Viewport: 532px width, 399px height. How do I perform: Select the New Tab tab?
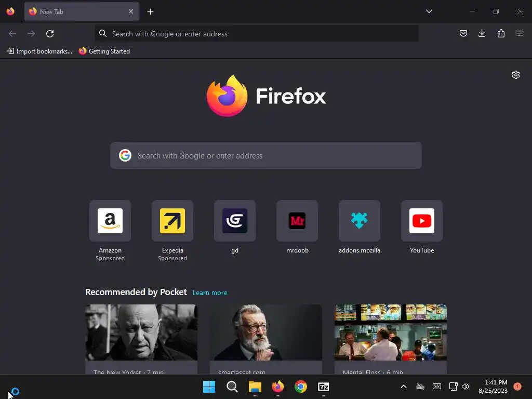pyautogui.click(x=82, y=11)
